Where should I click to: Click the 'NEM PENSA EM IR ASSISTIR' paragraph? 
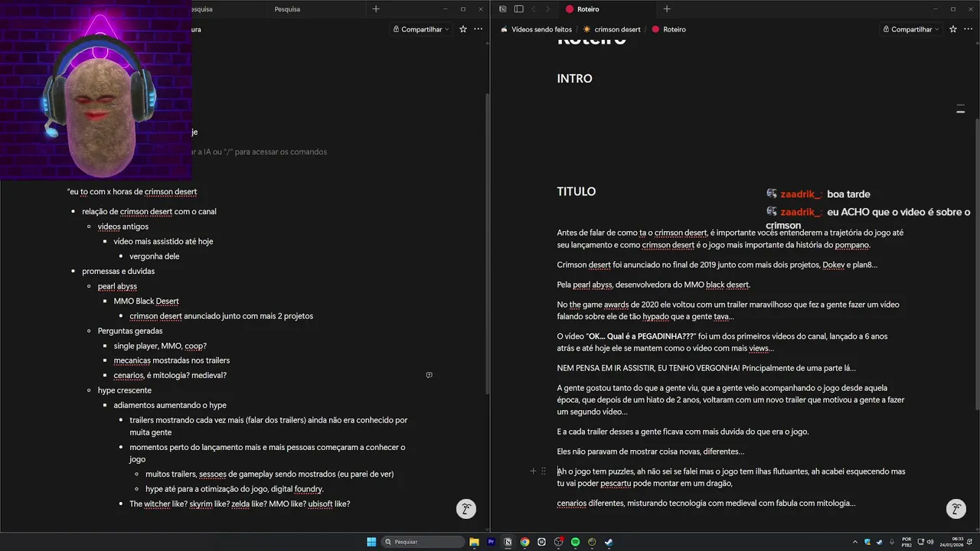tap(706, 368)
